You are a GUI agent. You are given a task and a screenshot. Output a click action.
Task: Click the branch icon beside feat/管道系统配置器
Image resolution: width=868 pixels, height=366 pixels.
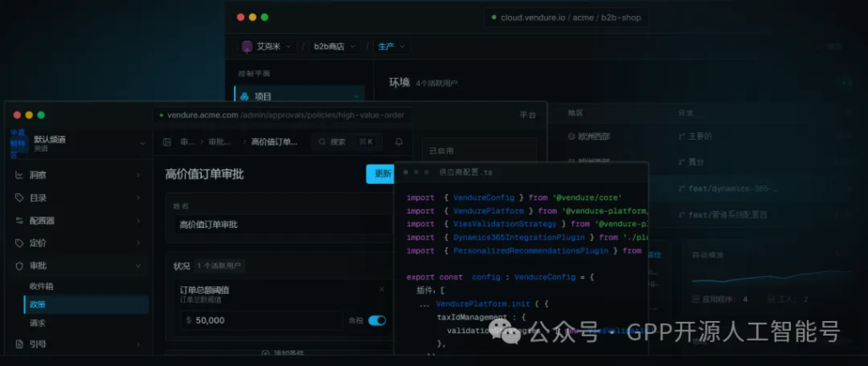pos(682,214)
